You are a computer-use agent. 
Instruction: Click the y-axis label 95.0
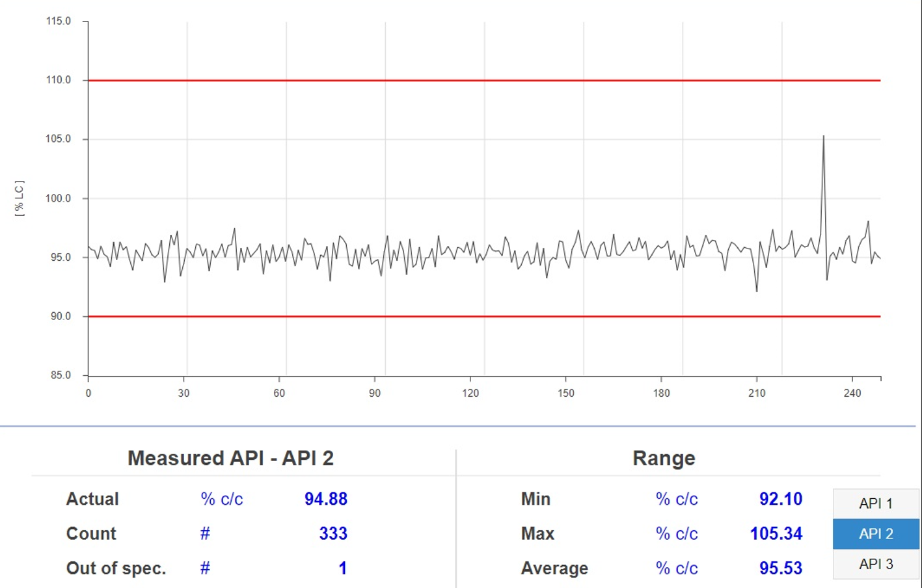click(x=61, y=257)
